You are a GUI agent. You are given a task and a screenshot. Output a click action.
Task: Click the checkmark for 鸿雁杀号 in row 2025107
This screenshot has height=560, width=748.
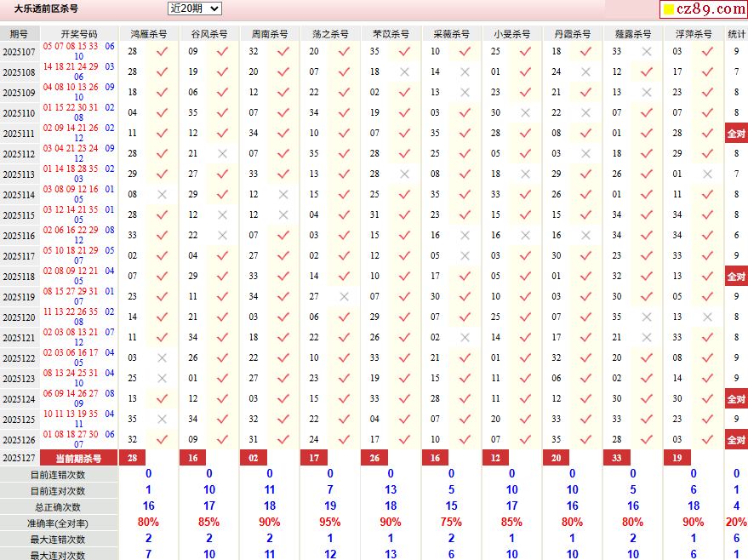[x=162, y=51]
